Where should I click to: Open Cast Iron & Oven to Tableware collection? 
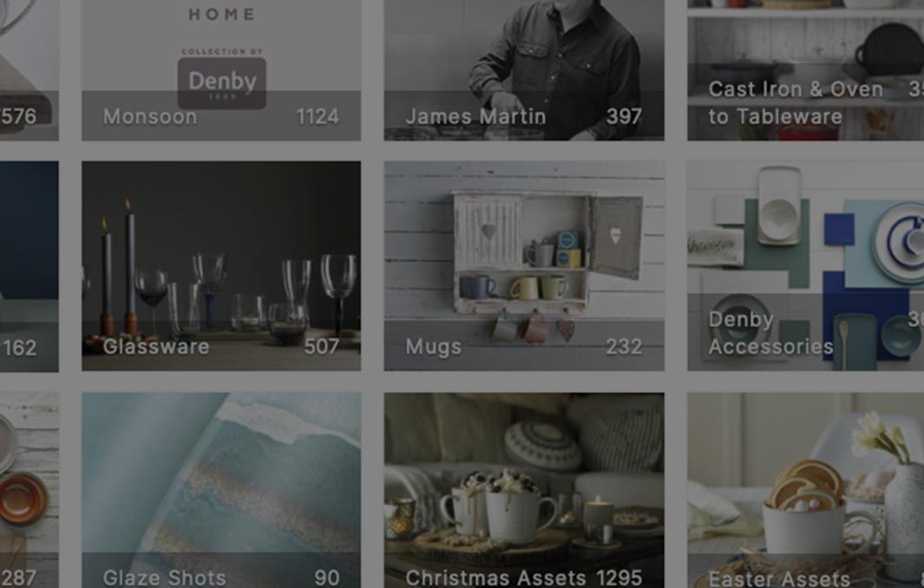tap(805, 70)
